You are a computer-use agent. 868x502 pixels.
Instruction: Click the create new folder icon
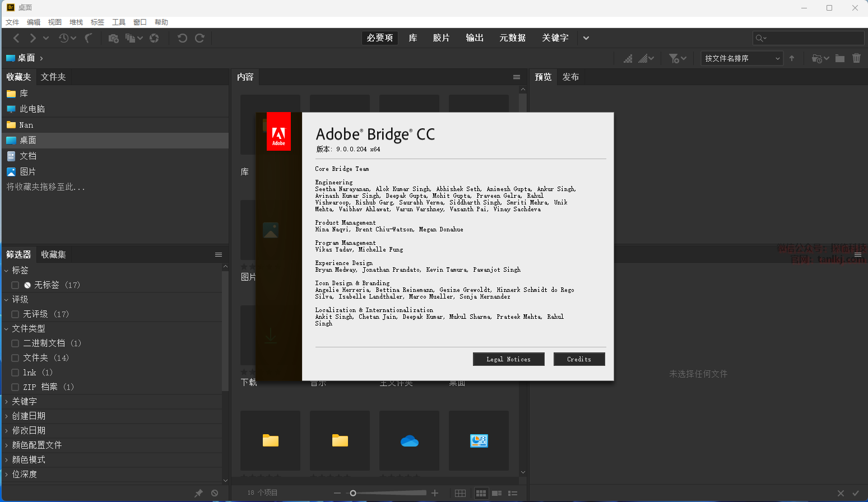tap(839, 58)
